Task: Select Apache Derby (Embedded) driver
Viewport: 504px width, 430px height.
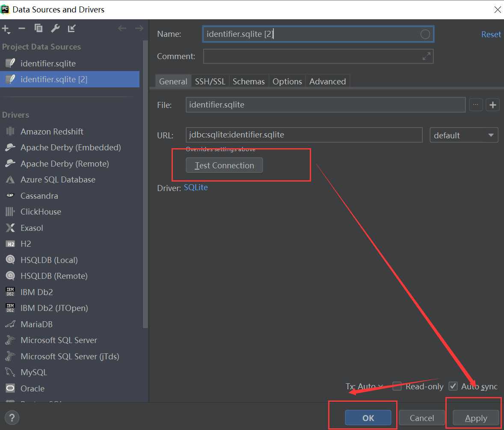Action: pos(71,147)
